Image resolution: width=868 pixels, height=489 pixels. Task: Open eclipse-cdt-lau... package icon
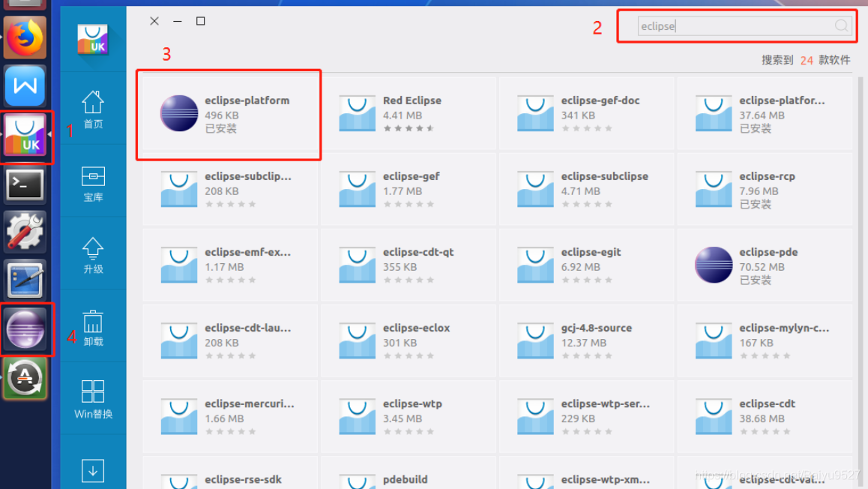coord(179,340)
